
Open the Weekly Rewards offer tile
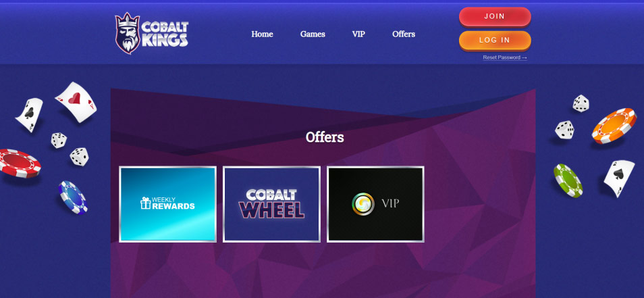[167, 204]
